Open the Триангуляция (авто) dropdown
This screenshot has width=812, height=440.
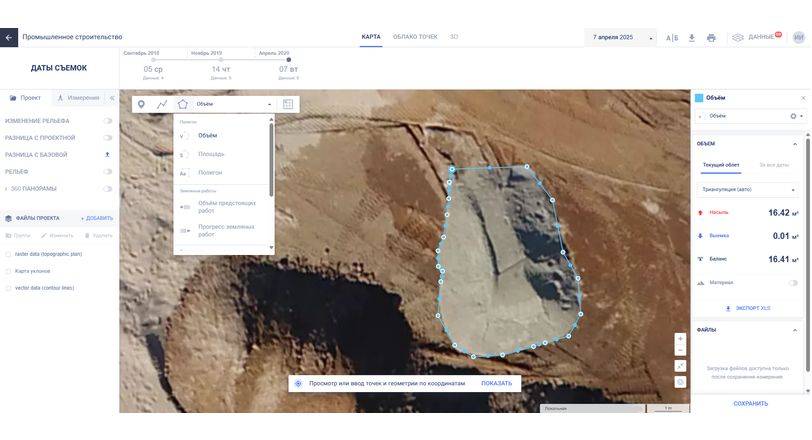click(x=749, y=189)
